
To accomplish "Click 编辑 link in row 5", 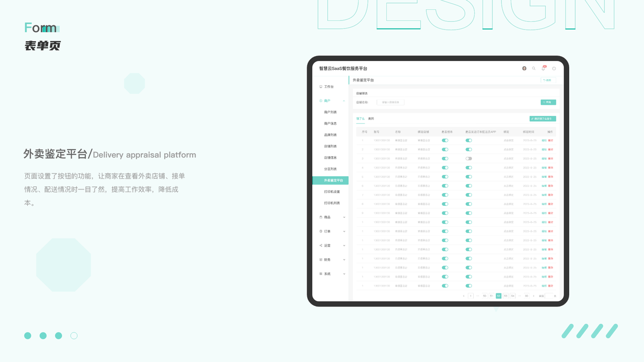I will point(544,177).
